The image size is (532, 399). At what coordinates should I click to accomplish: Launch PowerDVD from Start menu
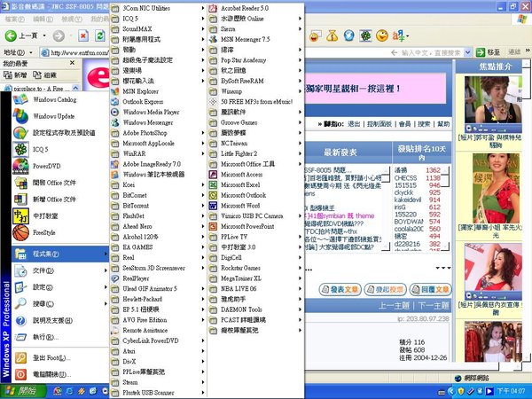click(59, 166)
